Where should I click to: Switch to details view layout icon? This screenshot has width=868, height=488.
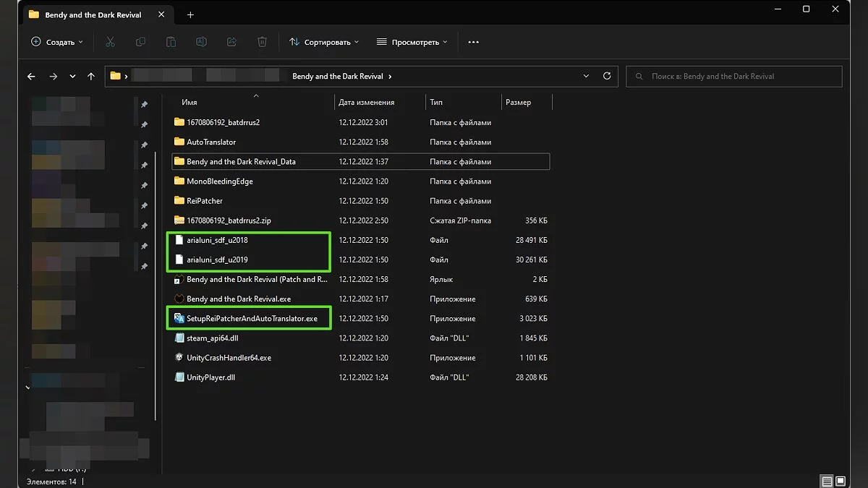(x=826, y=481)
